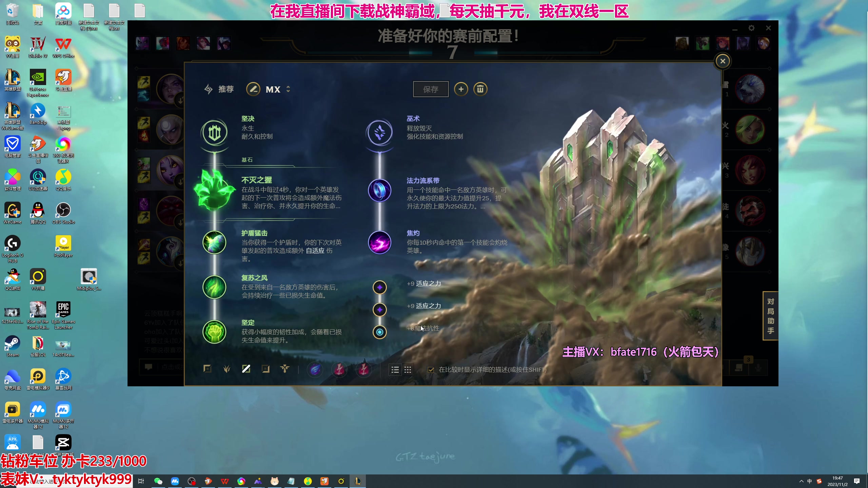Open the 对局助手 panel on the right
Screen dimensions: 868x488
[x=770, y=316]
